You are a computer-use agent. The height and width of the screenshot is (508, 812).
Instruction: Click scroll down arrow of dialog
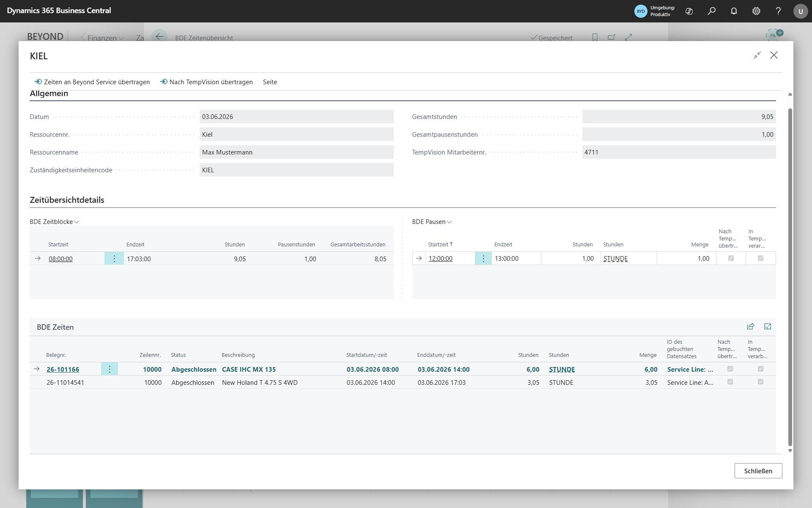(790, 451)
